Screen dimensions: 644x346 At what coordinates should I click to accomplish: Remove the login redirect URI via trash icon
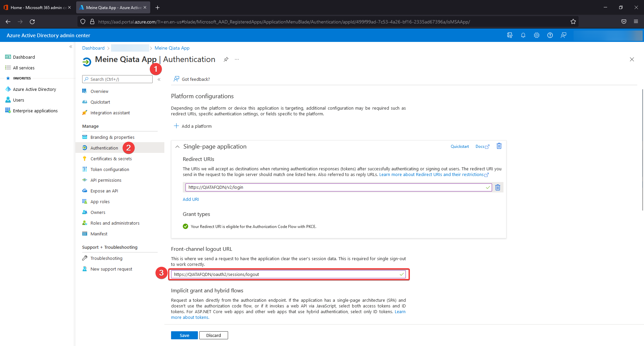(x=497, y=187)
